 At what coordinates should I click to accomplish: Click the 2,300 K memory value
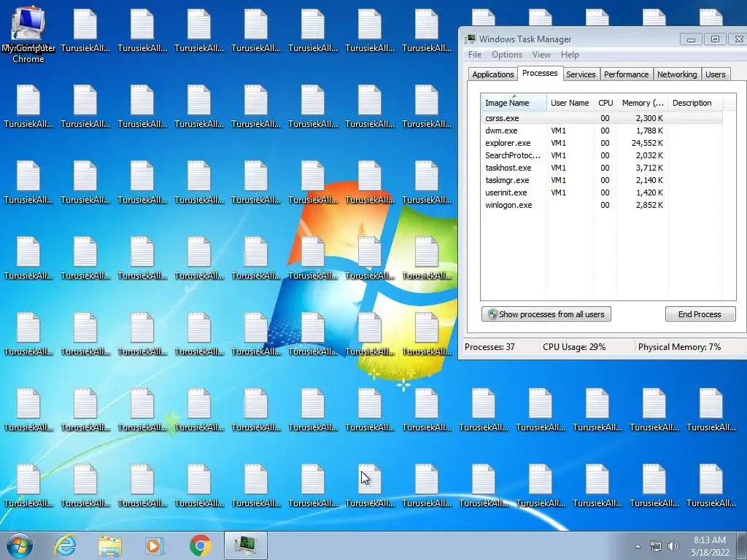coord(649,118)
